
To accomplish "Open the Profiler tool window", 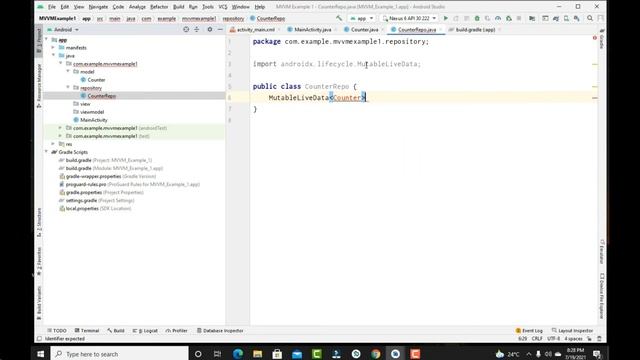I will point(177,331).
